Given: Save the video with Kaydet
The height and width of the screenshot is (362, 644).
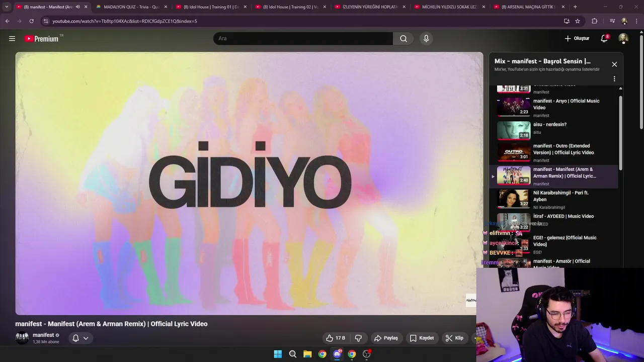Looking at the screenshot, I should [422, 338].
